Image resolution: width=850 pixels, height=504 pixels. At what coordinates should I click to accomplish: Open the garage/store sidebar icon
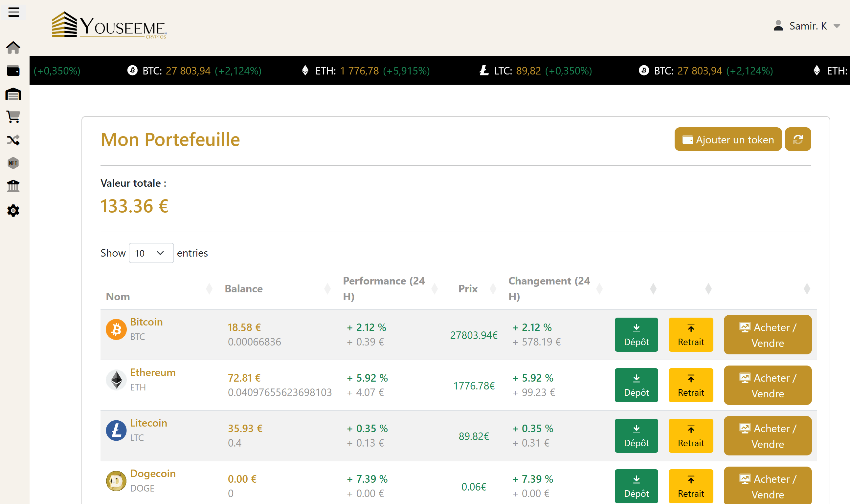click(13, 94)
